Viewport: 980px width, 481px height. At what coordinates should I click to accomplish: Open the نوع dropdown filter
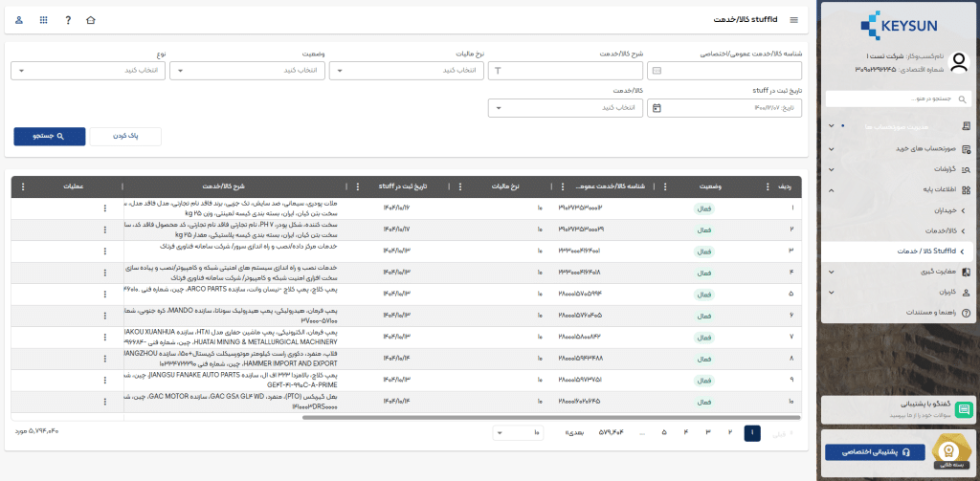(x=88, y=71)
